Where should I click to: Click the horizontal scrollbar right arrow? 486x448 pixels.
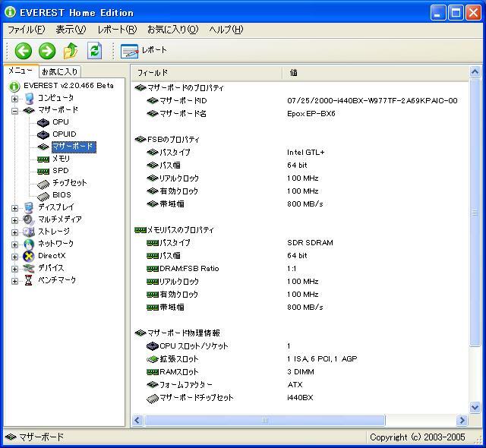[462, 420]
